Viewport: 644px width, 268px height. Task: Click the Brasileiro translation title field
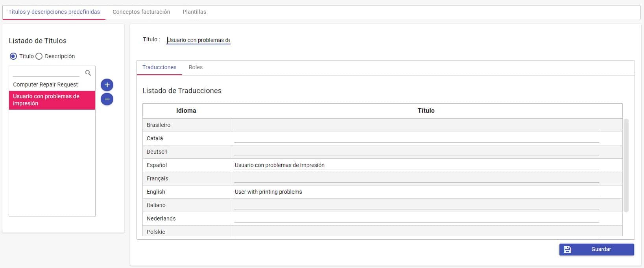point(416,125)
